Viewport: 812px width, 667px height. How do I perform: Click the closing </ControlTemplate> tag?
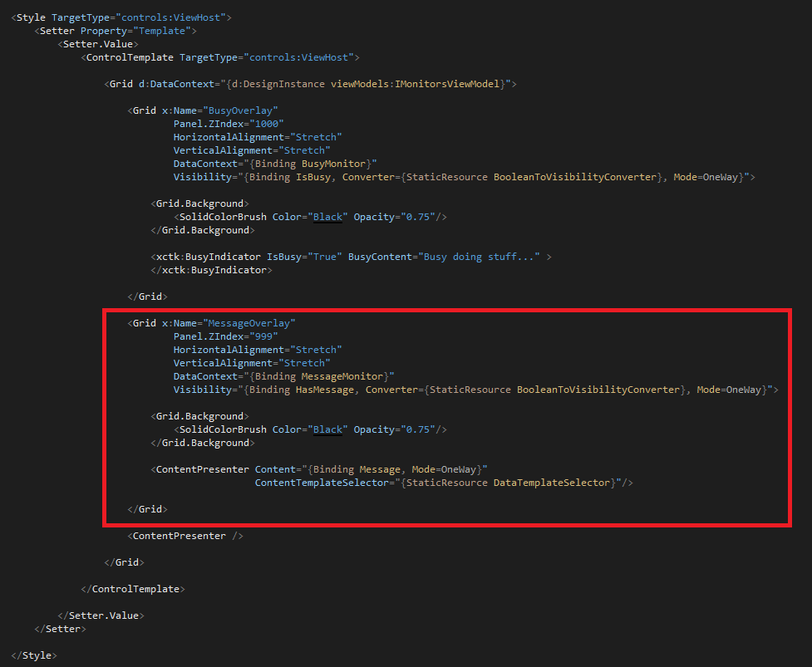coord(133,590)
